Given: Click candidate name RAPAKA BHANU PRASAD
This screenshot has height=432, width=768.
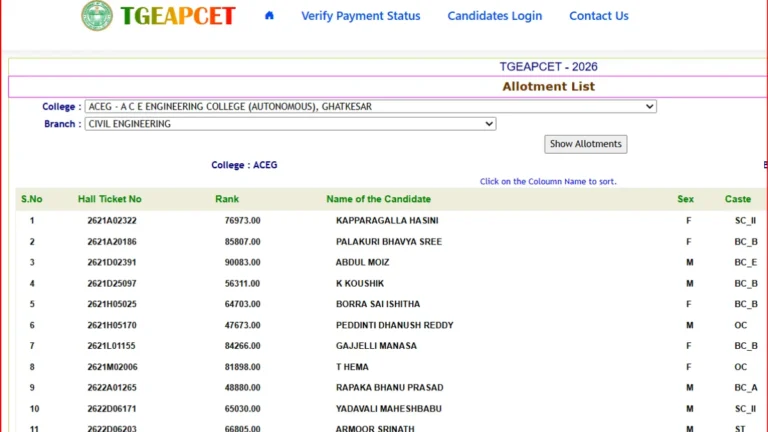Looking at the screenshot, I should pos(389,387).
